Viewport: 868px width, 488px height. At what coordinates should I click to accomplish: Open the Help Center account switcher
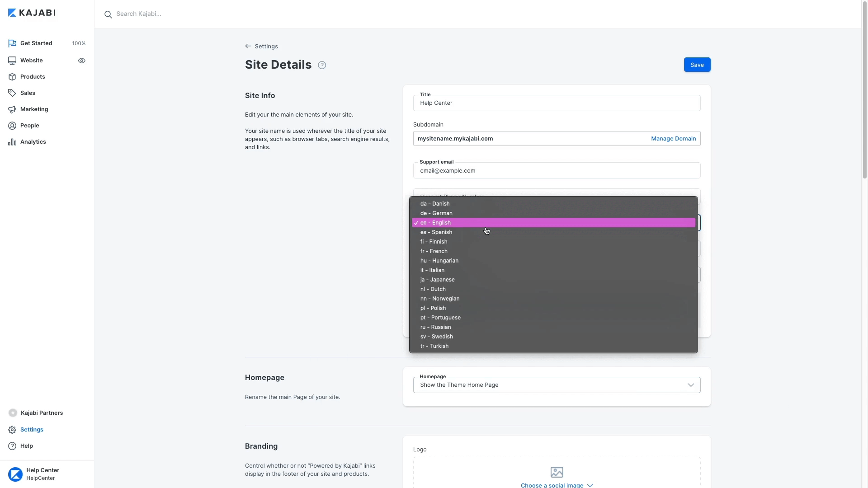pos(42,474)
